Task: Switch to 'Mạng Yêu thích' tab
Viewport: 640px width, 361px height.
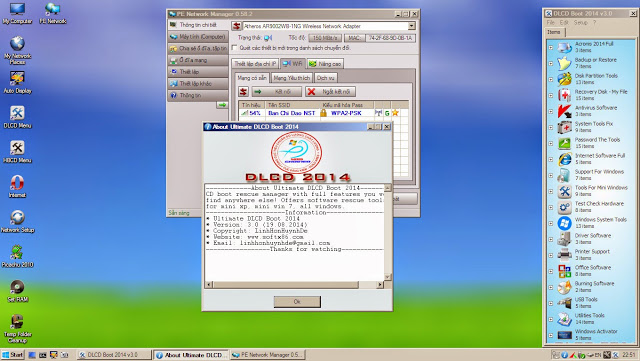Action: point(292,78)
